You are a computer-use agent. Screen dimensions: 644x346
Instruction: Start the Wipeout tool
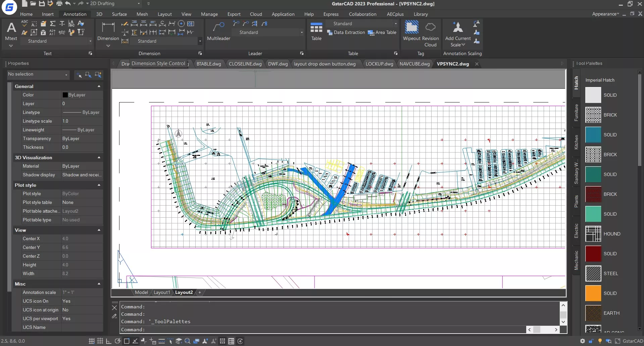[412, 31]
